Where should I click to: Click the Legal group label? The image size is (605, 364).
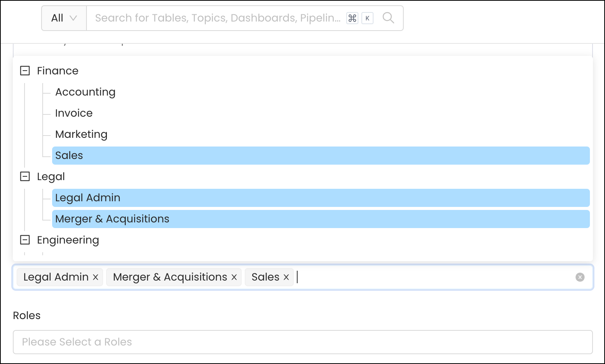coord(51,176)
